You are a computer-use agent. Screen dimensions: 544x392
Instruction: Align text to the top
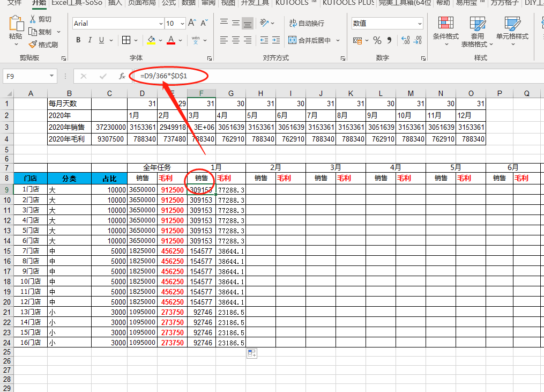point(224,23)
